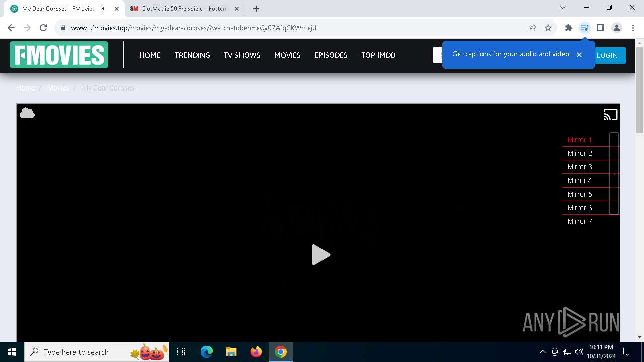Open the volume tray icon
The height and width of the screenshot is (362, 644).
tap(579, 352)
